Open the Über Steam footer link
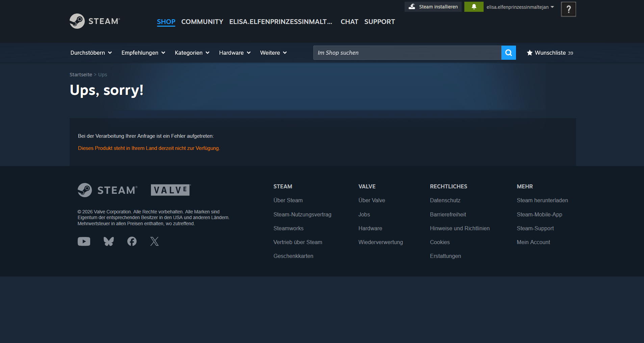Screen dimensions: 644x343 pyautogui.click(x=288, y=200)
